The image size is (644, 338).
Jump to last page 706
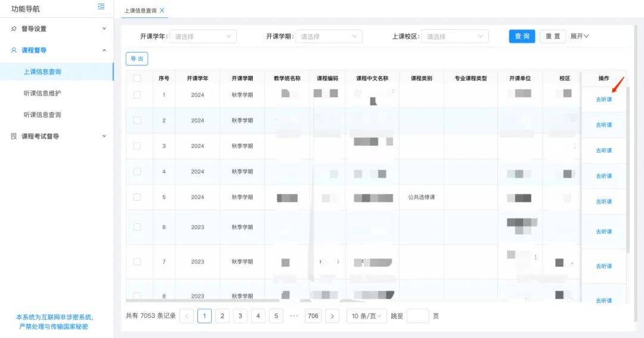click(313, 316)
